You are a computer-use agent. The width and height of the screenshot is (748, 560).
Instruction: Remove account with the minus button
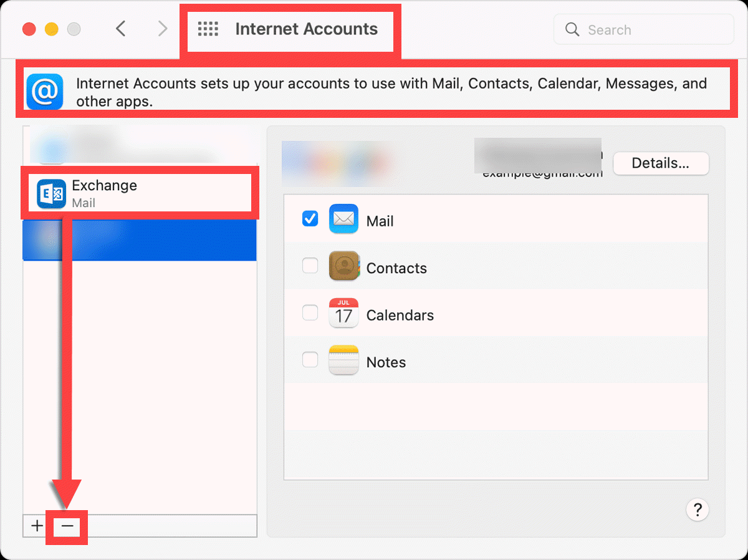(x=67, y=526)
